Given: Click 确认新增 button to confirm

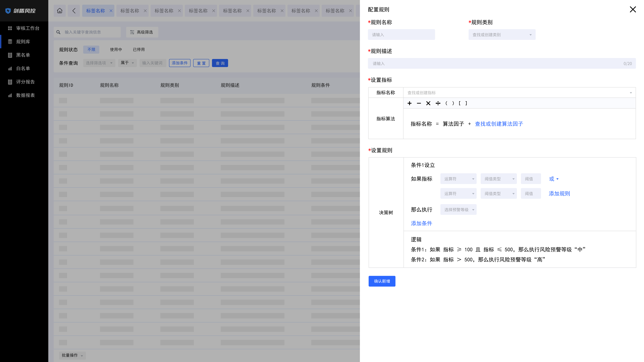Looking at the screenshot, I should tap(382, 281).
